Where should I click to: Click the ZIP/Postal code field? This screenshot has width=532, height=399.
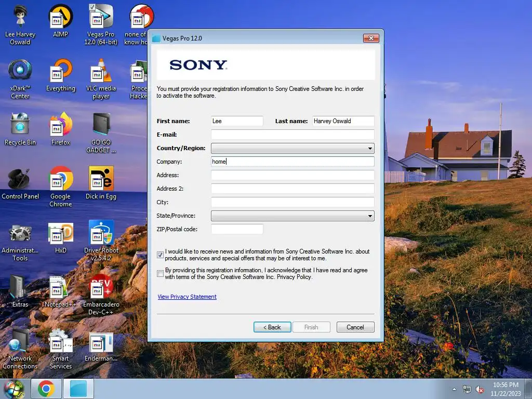(x=237, y=229)
